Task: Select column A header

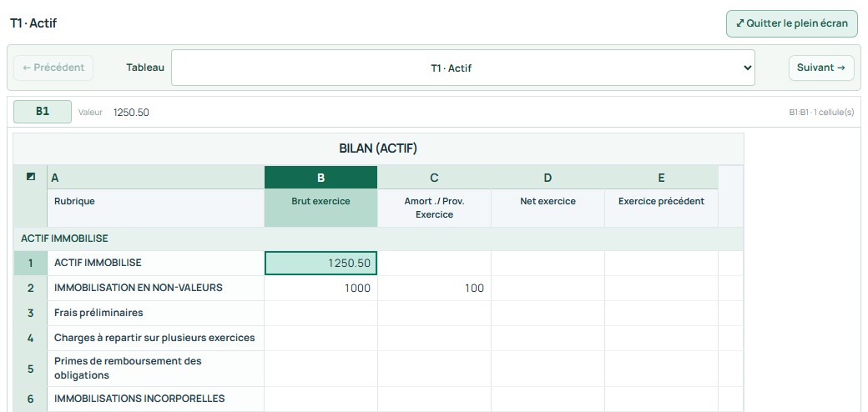Action: tap(155, 178)
